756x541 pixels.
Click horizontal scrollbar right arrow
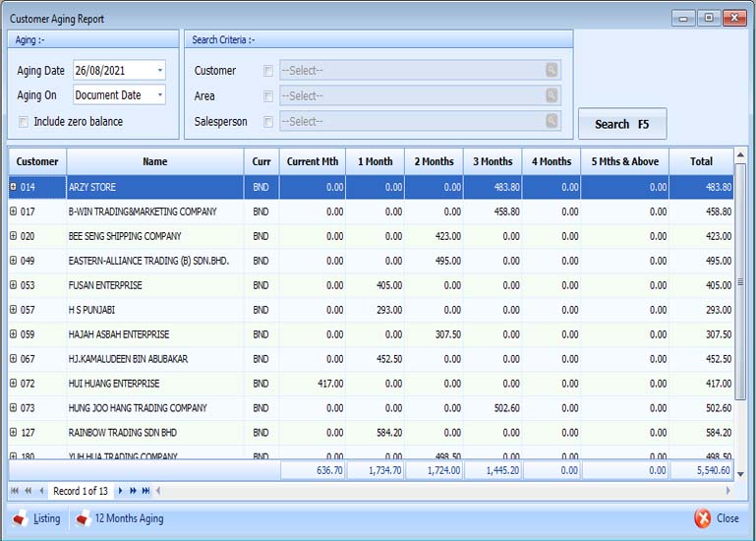click(x=727, y=491)
